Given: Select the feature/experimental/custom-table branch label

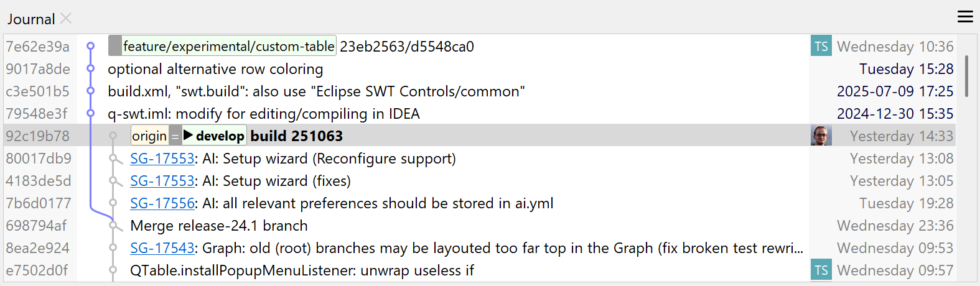Looking at the screenshot, I should coord(228,46).
